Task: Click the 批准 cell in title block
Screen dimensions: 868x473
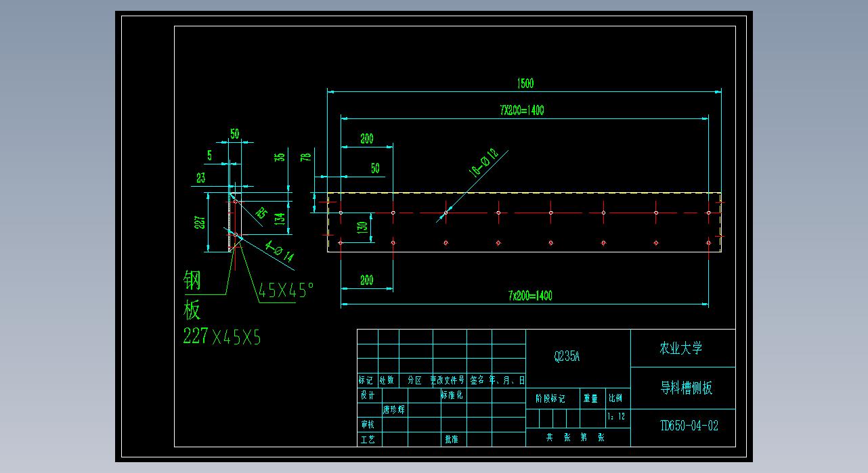Action: (452, 439)
